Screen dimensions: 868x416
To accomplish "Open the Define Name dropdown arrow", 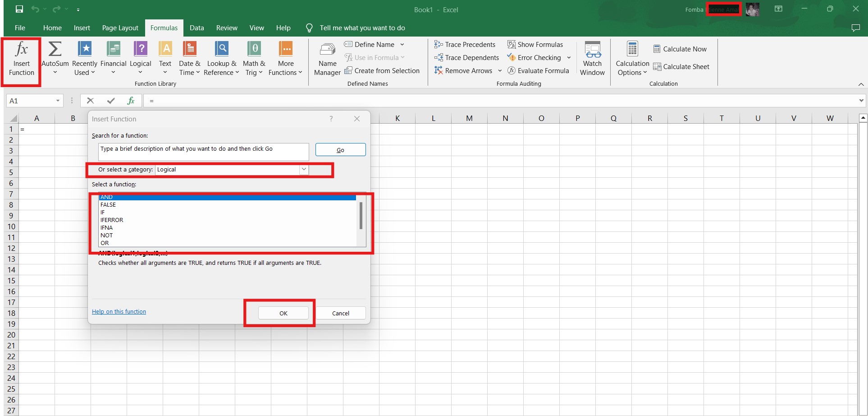I will (402, 44).
